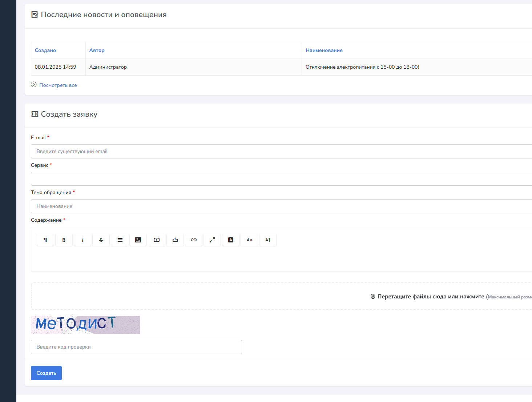Open the font family option
Screen dimensions: 532x402
click(249, 240)
